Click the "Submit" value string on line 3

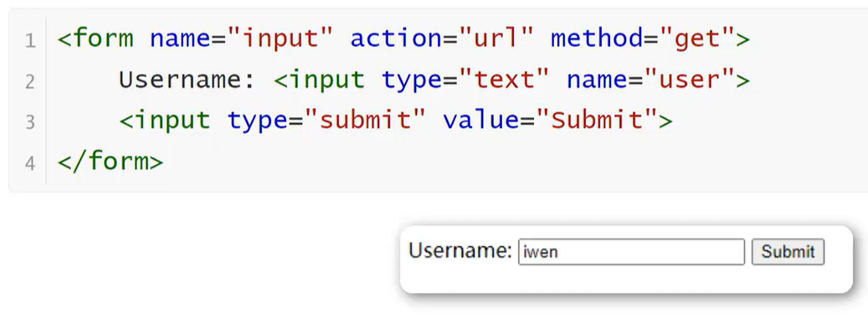(x=597, y=121)
